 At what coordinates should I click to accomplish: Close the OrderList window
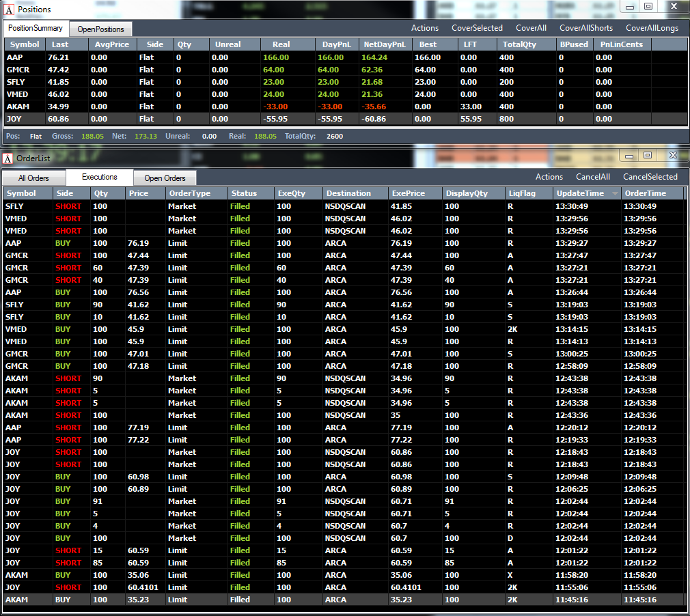pos(673,155)
